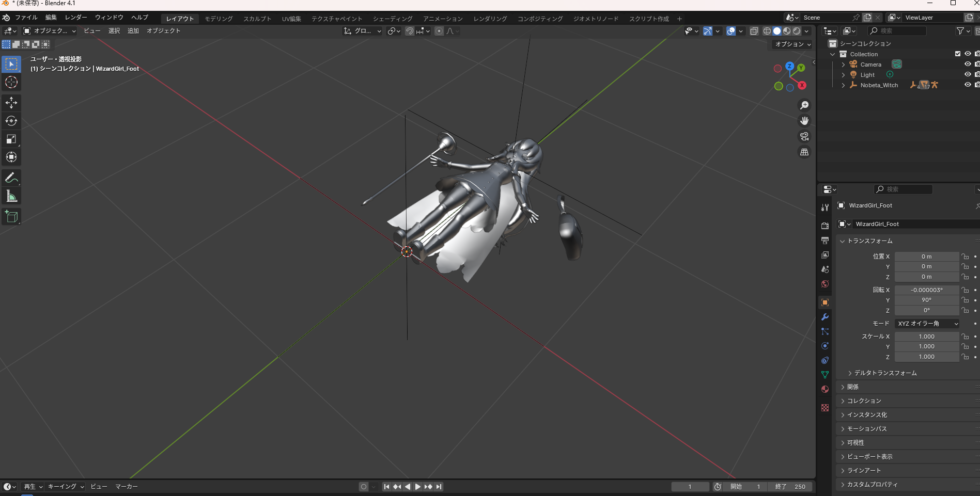
Task: Expand the Light tree item
Action: click(844, 75)
